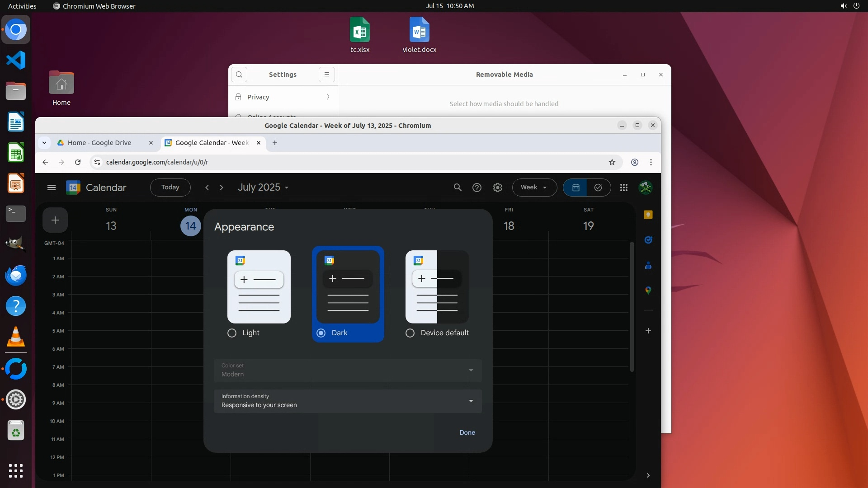Open the Google apps grid launcher
Viewport: 868px width, 488px height.
(624, 188)
